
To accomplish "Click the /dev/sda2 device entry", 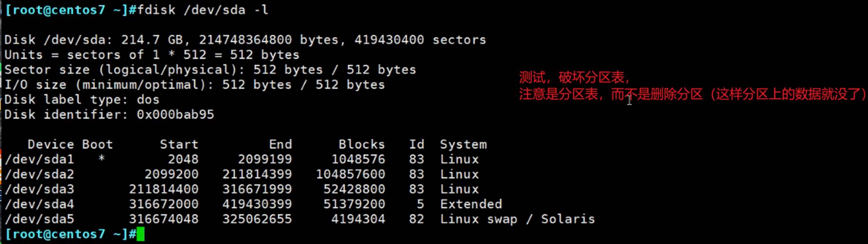I will pos(39,174).
